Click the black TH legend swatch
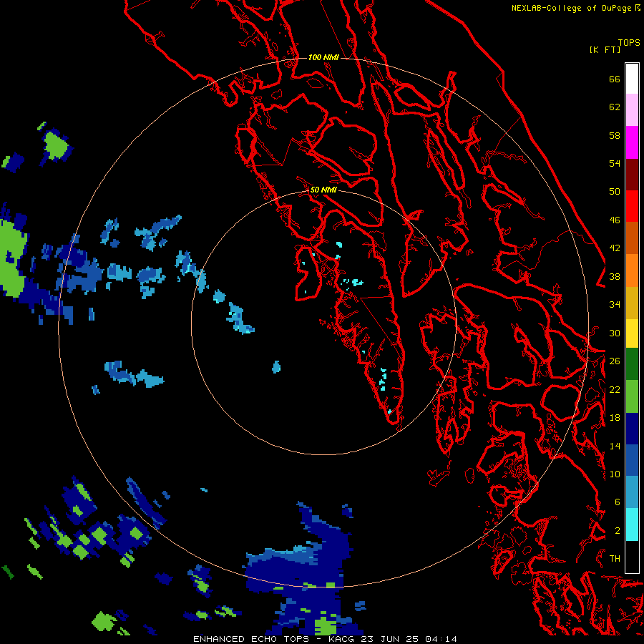 tap(632, 556)
